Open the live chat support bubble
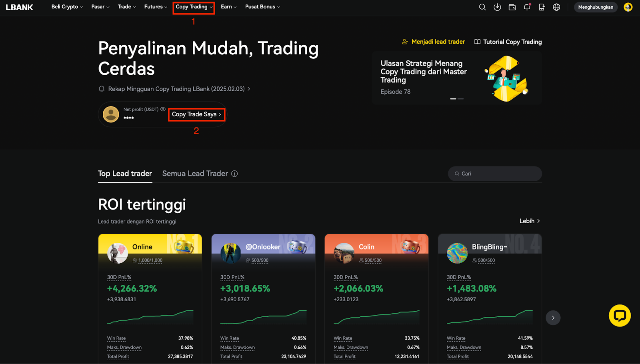This screenshot has height=364, width=640. (x=620, y=316)
